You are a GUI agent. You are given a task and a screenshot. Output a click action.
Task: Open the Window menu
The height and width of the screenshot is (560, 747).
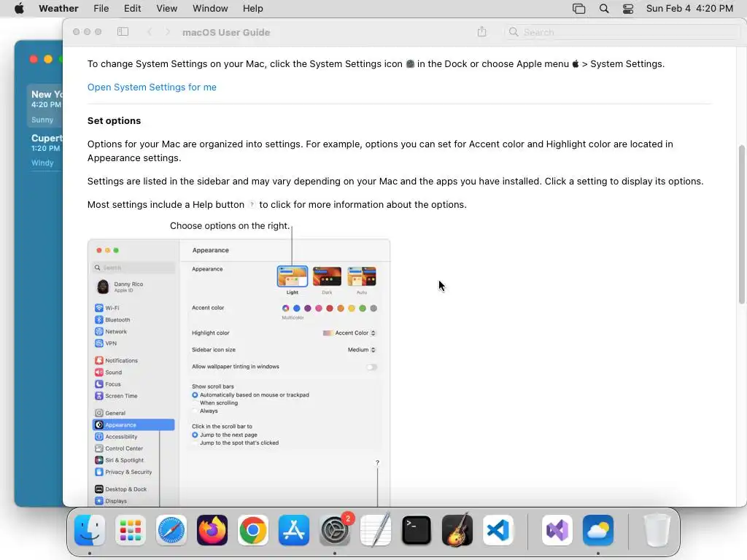pos(210,9)
